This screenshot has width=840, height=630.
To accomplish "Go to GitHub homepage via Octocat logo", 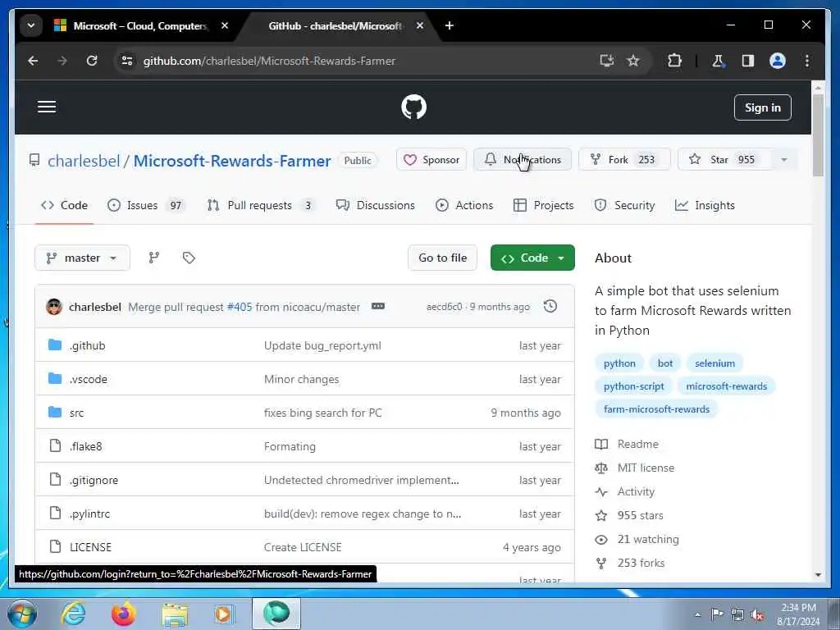I will (x=413, y=107).
